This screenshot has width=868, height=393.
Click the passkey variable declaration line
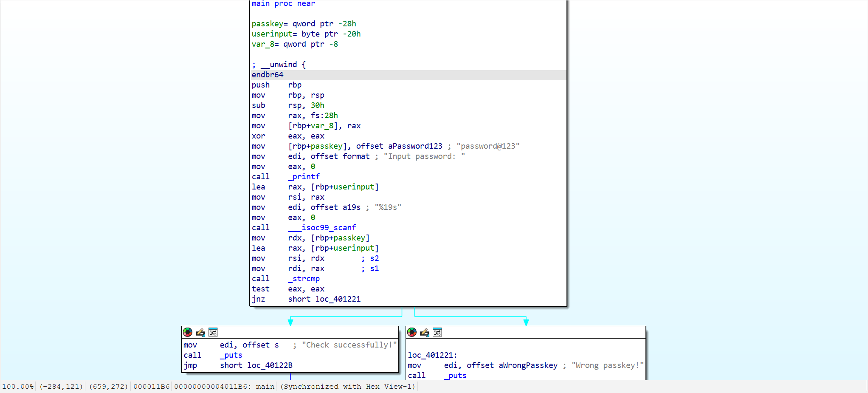click(304, 24)
